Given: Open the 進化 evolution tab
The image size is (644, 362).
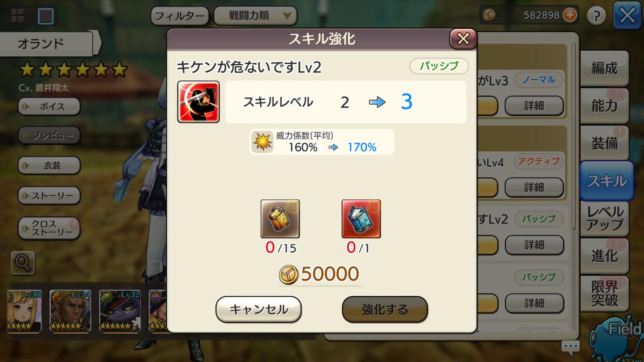Looking at the screenshot, I should 605,256.
